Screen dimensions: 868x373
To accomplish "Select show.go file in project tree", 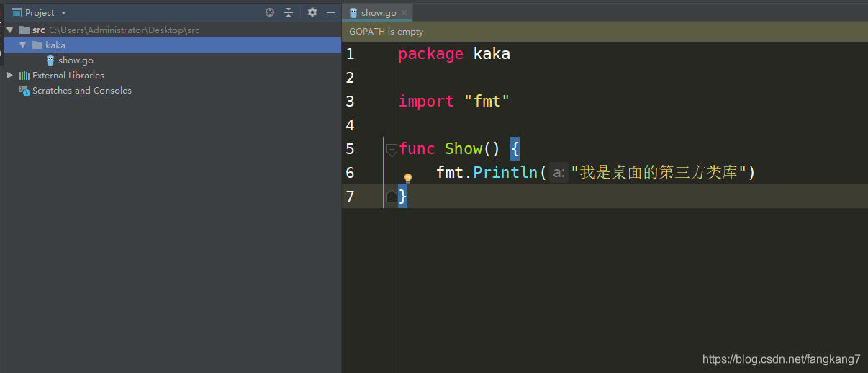I will point(76,60).
